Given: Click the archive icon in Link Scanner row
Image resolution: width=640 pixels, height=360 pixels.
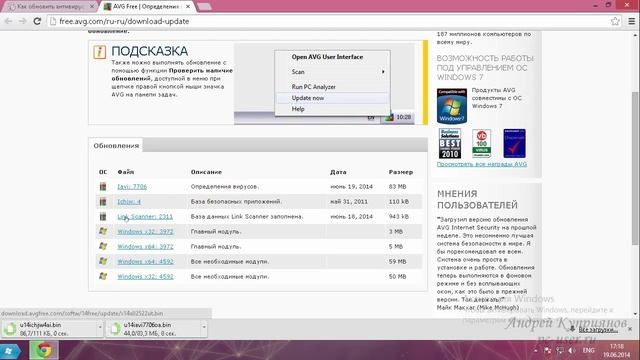Looking at the screenshot, I should click(103, 217).
